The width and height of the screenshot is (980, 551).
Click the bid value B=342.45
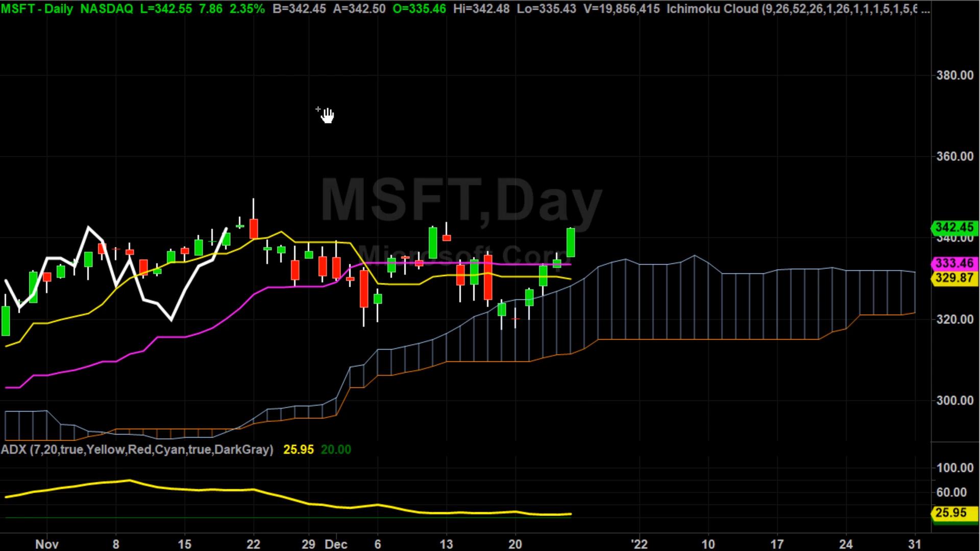(299, 9)
